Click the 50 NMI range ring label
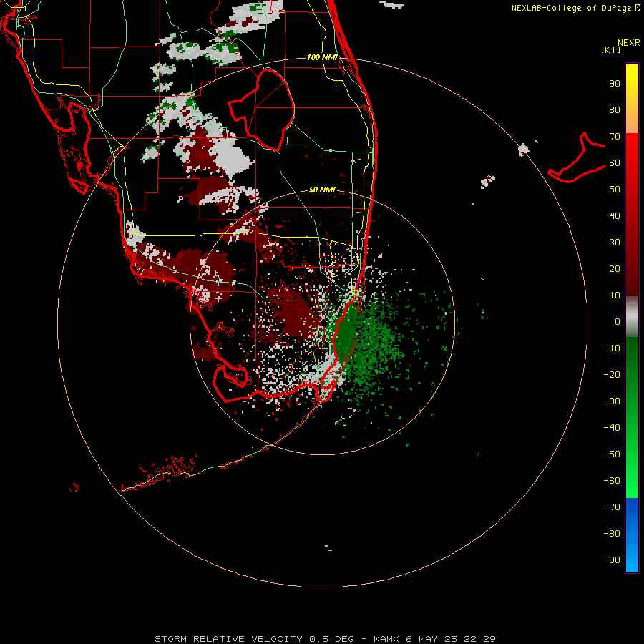The image size is (644, 644). coord(322,190)
